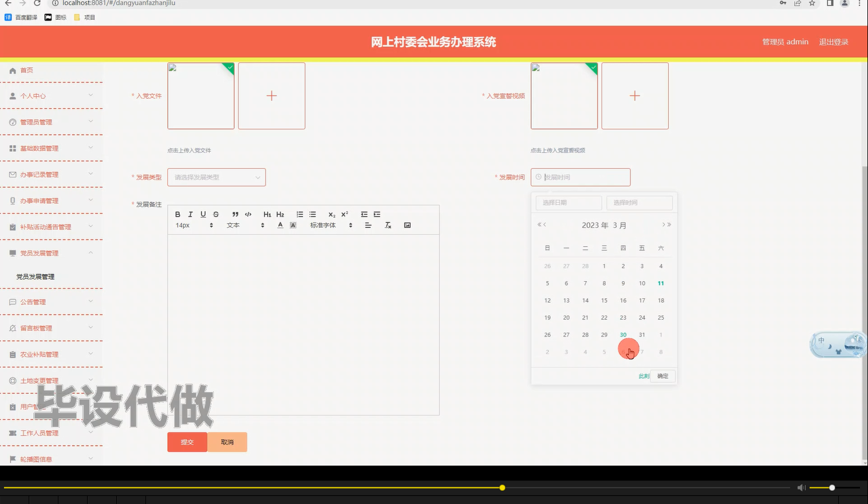Apply H1 heading in the editor
The width and height of the screenshot is (868, 504).
coord(267,214)
